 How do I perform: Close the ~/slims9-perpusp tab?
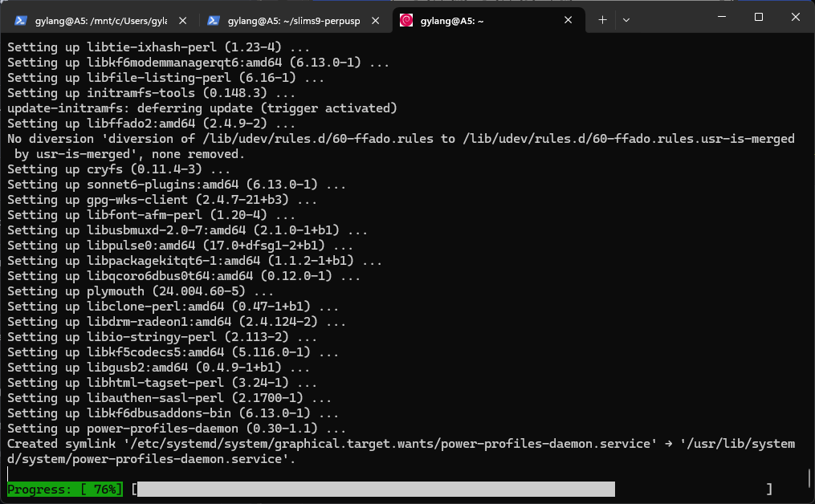377,20
